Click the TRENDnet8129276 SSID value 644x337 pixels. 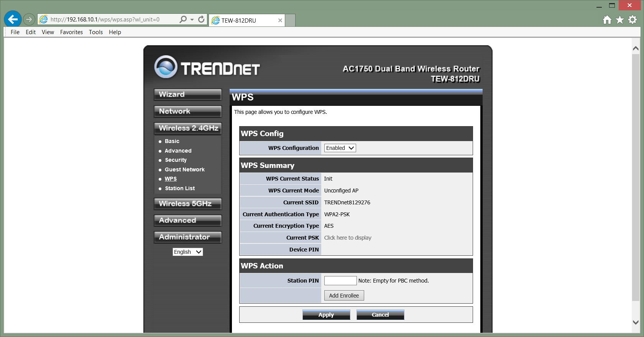(x=347, y=202)
